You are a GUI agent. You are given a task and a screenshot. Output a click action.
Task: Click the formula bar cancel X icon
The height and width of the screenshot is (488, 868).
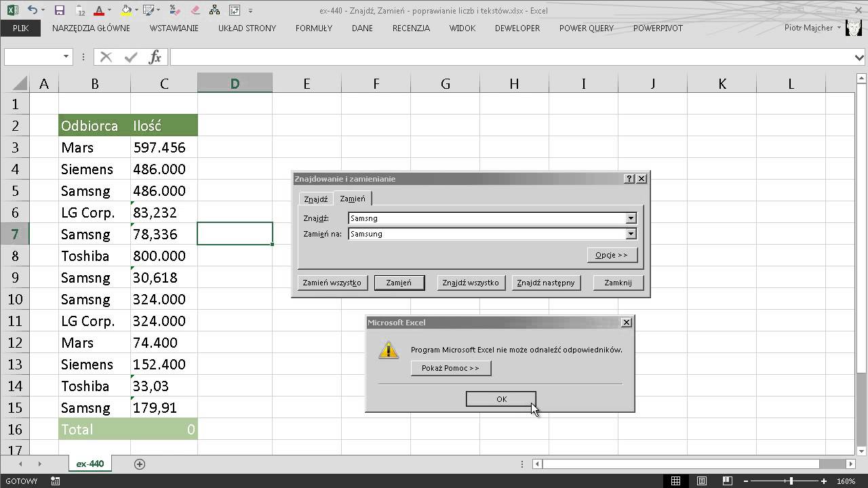click(106, 57)
